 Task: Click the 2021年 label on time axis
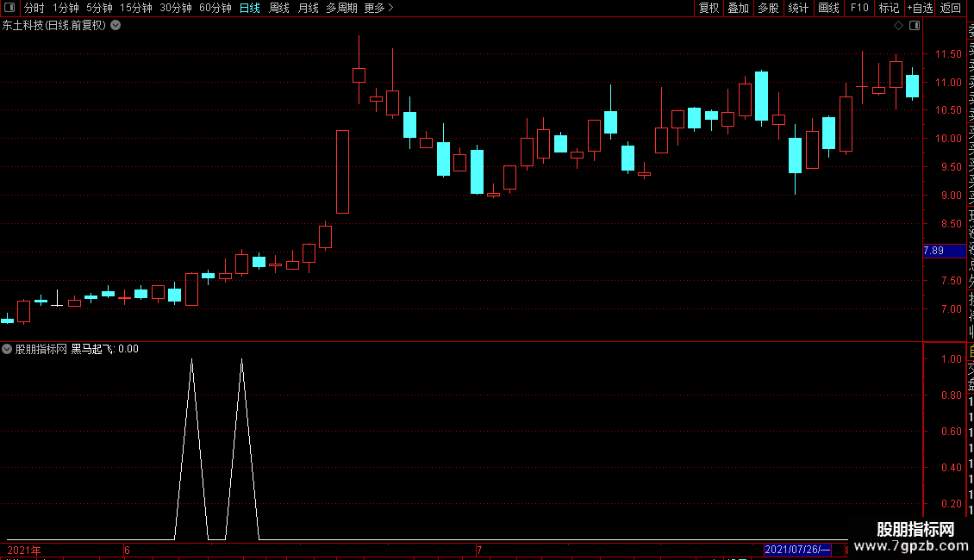(x=24, y=550)
